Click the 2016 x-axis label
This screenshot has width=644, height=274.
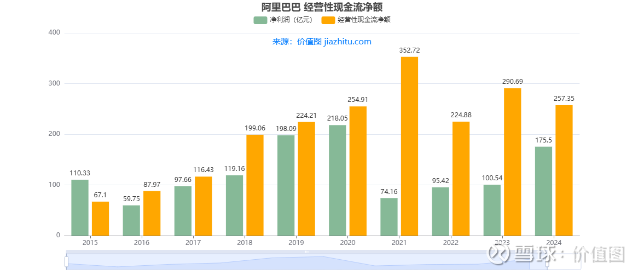[x=142, y=243]
